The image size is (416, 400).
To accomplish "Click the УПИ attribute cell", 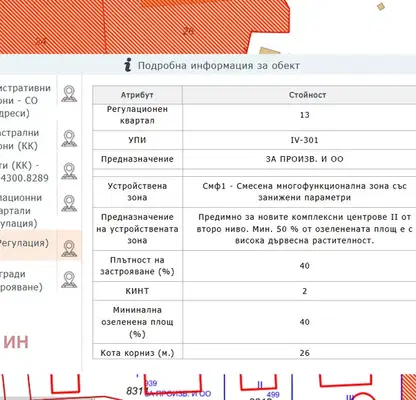I will [x=137, y=140].
